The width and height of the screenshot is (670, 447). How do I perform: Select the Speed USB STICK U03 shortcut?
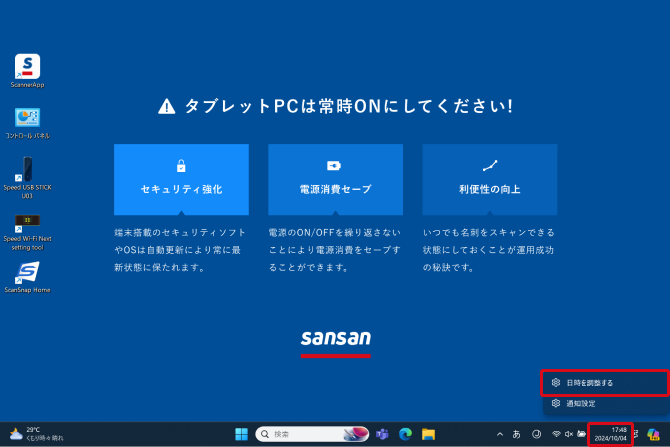point(27,178)
